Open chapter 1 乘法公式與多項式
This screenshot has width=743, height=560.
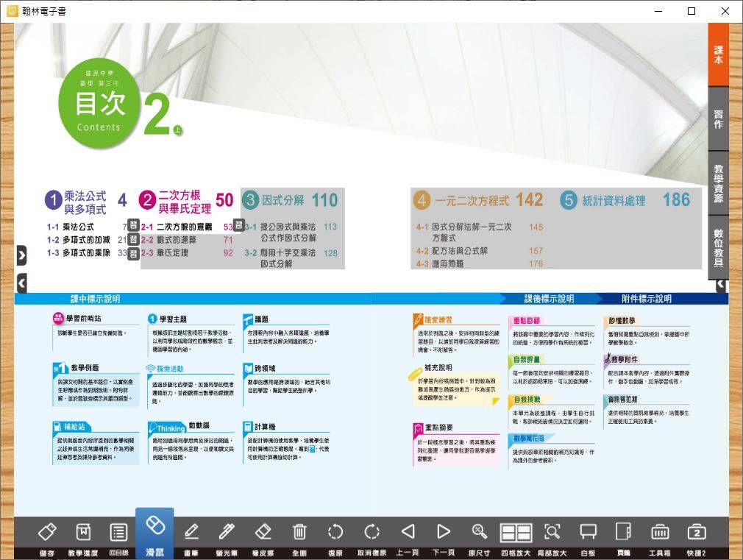tap(86, 202)
